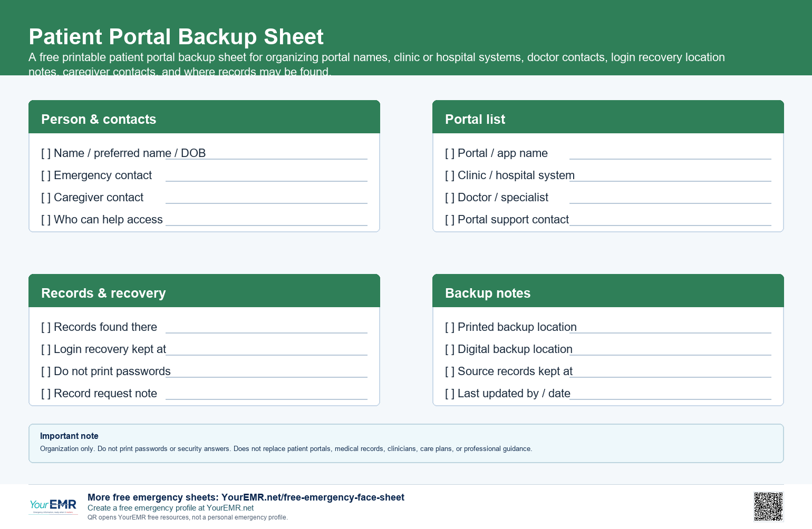Check the Records found there box
This screenshot has width=812, height=529.
[46, 327]
